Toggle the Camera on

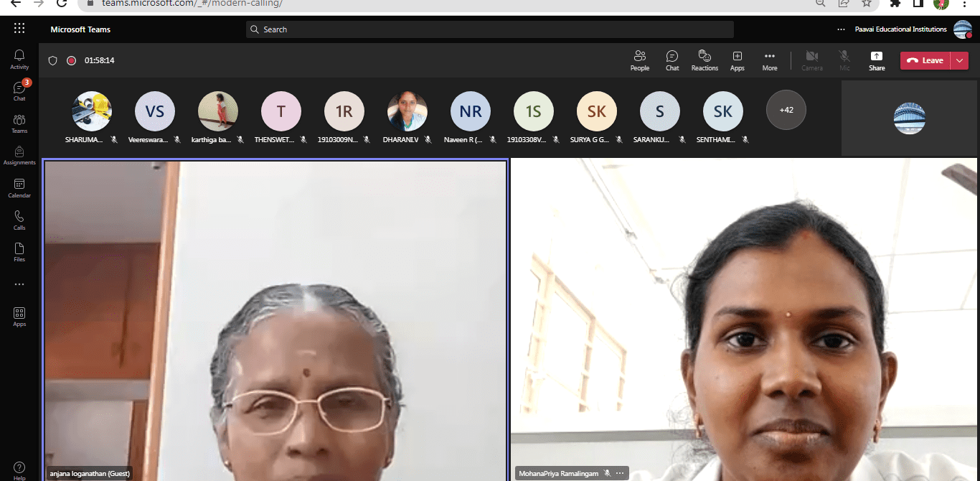coord(811,60)
